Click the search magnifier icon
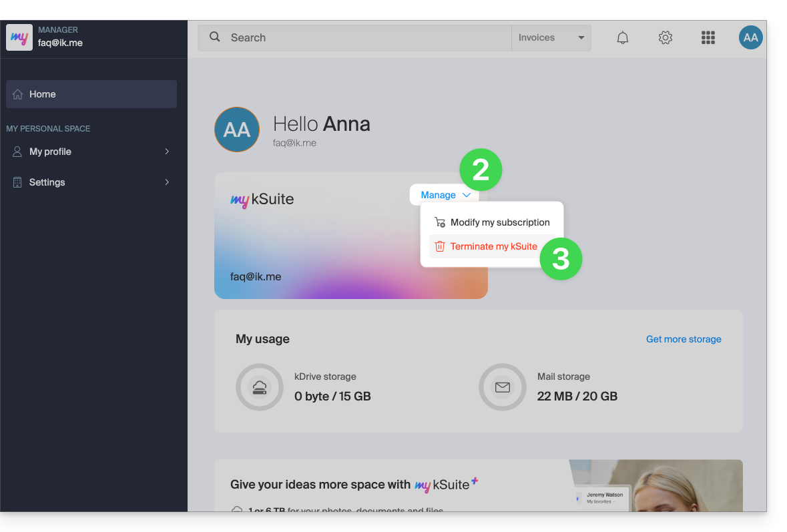Image resolution: width=787 pixels, height=532 pixels. [x=215, y=37]
